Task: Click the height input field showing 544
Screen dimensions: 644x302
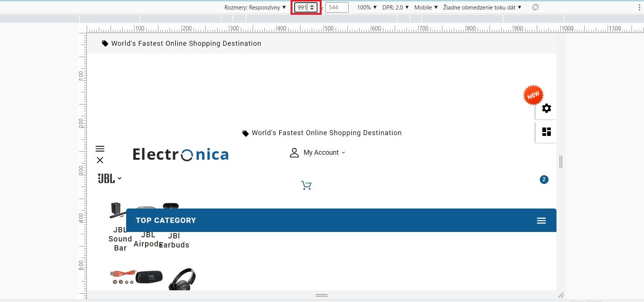Action: coord(337,7)
